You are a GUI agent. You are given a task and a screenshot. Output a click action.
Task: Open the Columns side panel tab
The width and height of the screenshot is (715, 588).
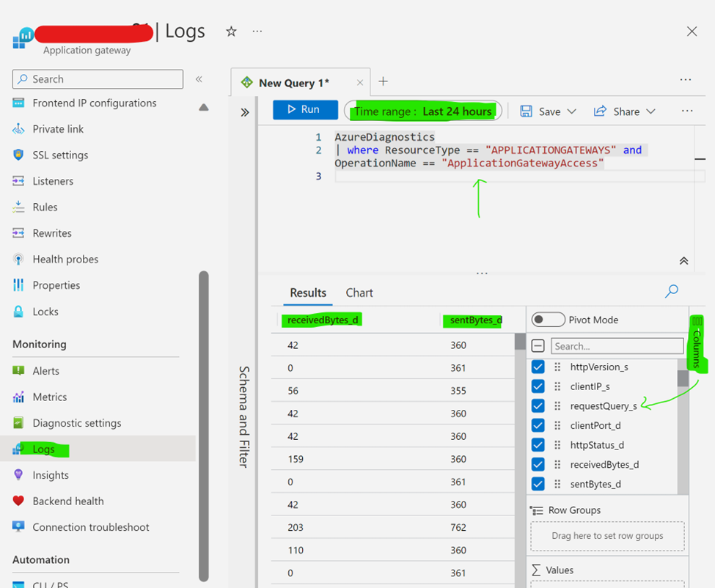697,343
